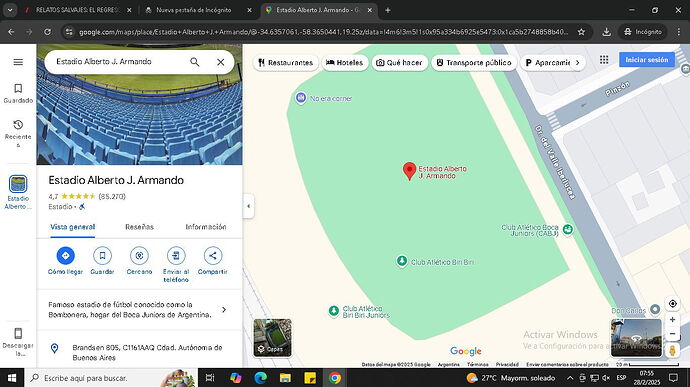The width and height of the screenshot is (690, 387).
Task: Center map on my location
Action: [672, 303]
